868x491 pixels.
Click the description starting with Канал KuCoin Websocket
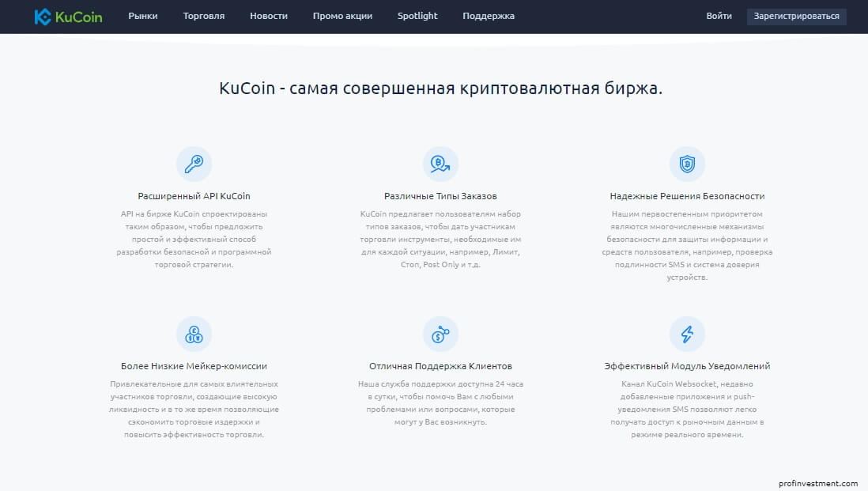(687, 409)
